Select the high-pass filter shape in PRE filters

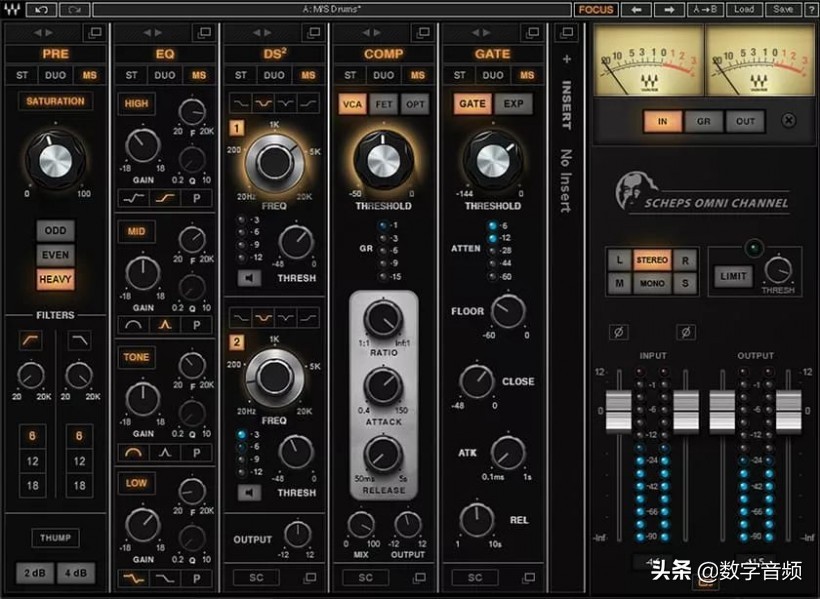pos(31,341)
